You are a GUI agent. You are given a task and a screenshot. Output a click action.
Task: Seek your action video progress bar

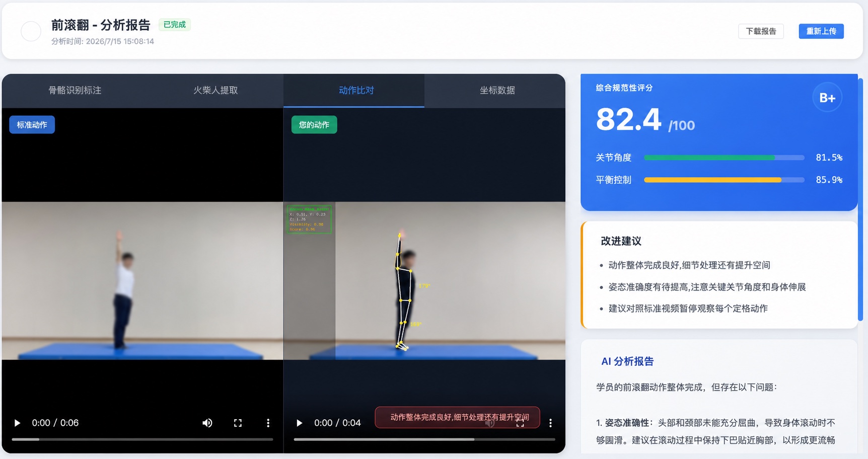424,439
